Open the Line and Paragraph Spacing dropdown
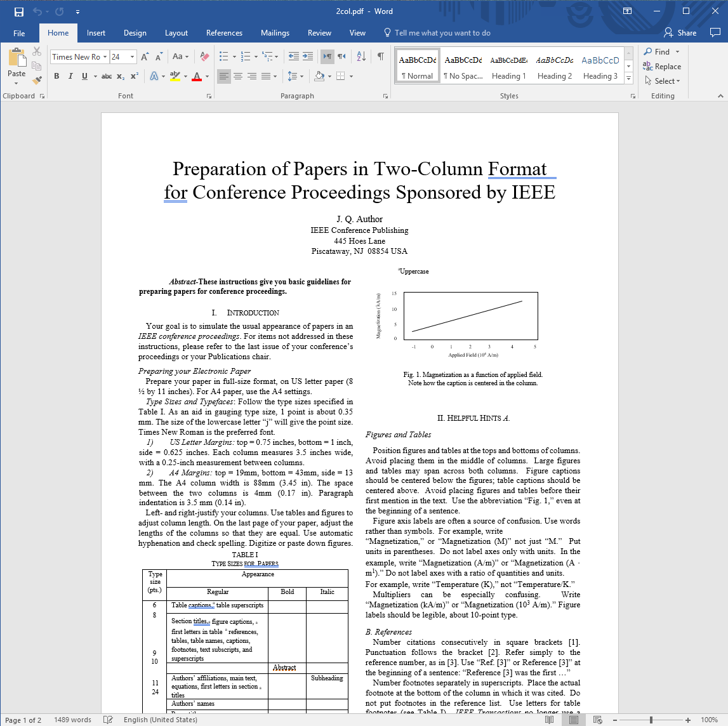The image size is (728, 726). pos(295,76)
